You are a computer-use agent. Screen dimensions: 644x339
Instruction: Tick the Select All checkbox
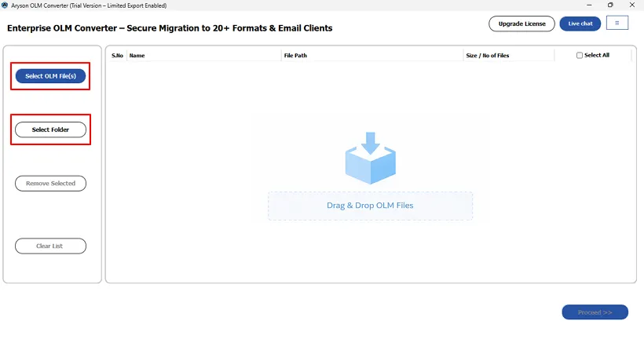click(x=580, y=56)
